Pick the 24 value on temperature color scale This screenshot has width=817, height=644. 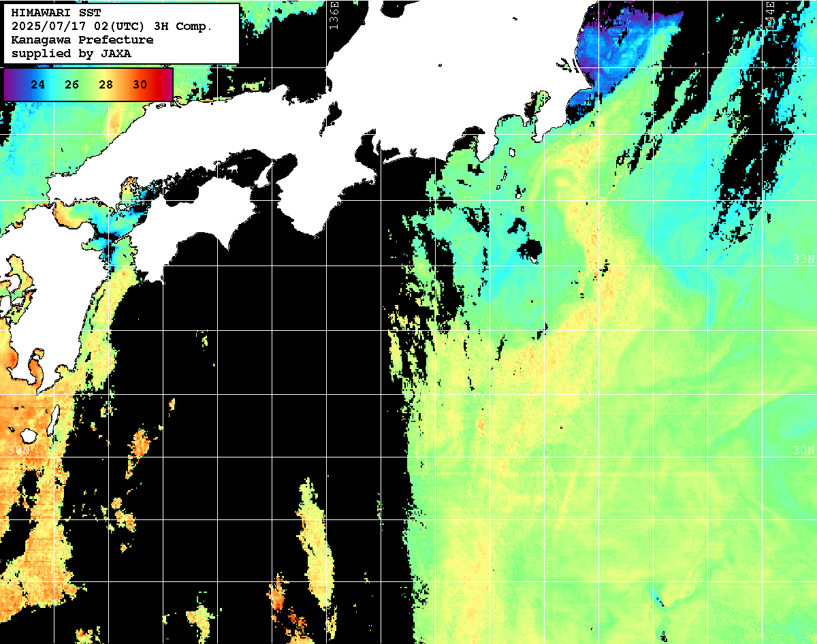pos(38,85)
